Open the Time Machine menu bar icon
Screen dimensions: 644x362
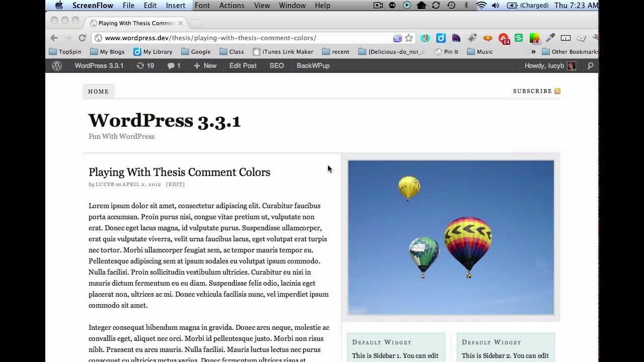tap(451, 5)
